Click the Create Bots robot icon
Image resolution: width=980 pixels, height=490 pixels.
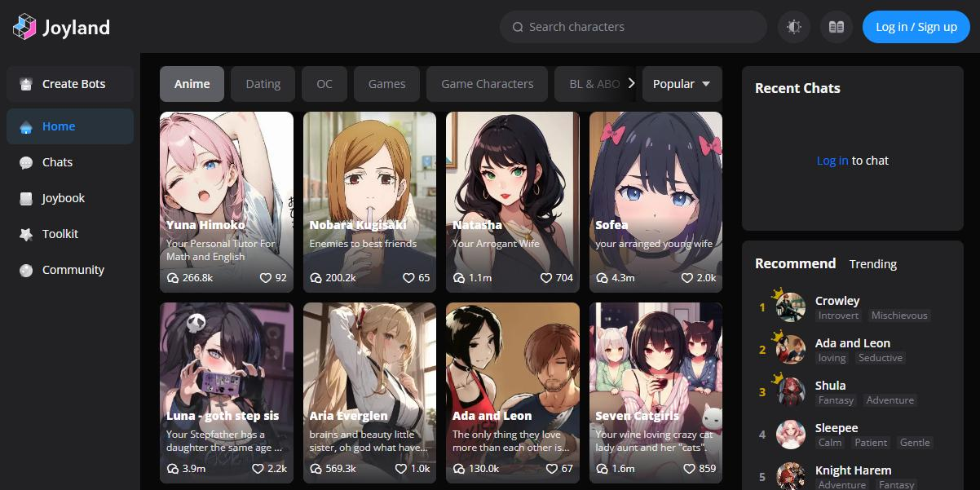26,84
